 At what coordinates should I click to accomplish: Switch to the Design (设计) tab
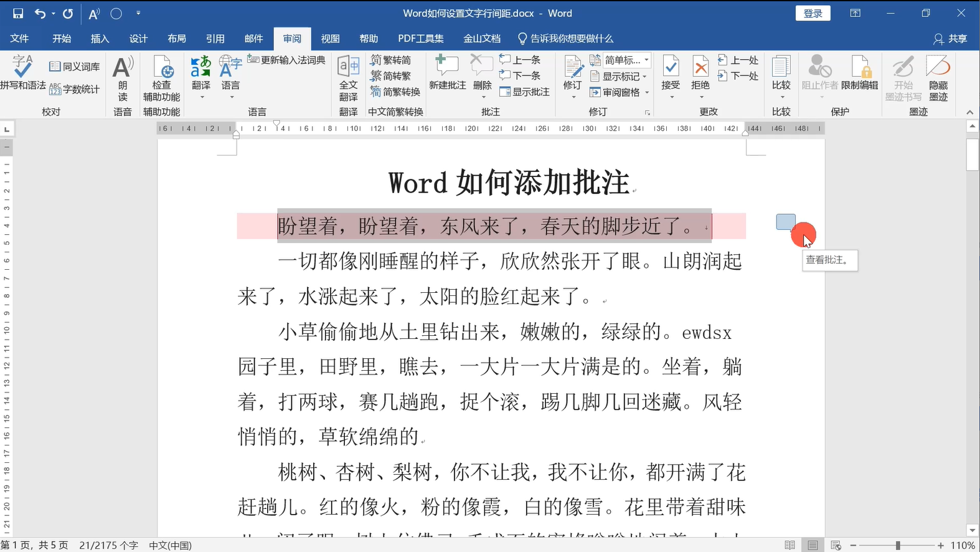[x=138, y=39]
